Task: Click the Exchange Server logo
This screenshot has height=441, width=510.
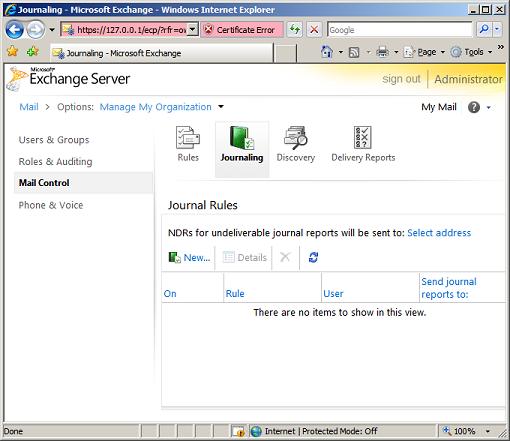Action: tap(68, 79)
